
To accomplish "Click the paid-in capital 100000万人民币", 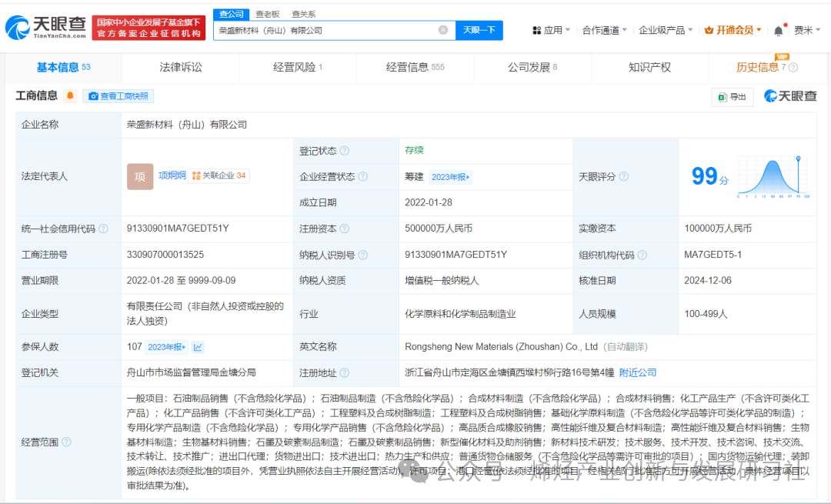I will pos(718,229).
